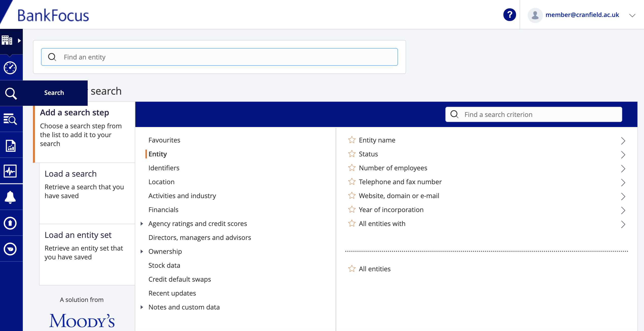644x331 pixels.
Task: Open the alerts bell icon
Action: 10,197
